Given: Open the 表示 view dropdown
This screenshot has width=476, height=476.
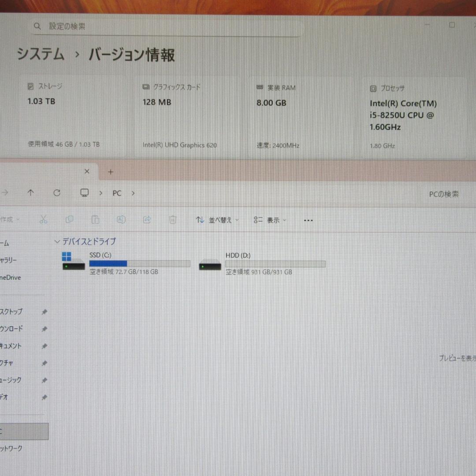Looking at the screenshot, I should [x=270, y=220].
